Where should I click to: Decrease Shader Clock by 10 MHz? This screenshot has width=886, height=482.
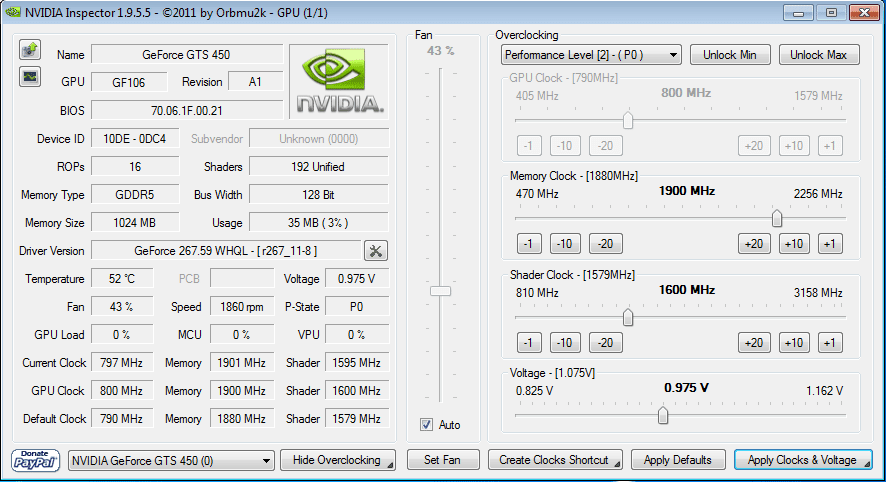coord(564,343)
